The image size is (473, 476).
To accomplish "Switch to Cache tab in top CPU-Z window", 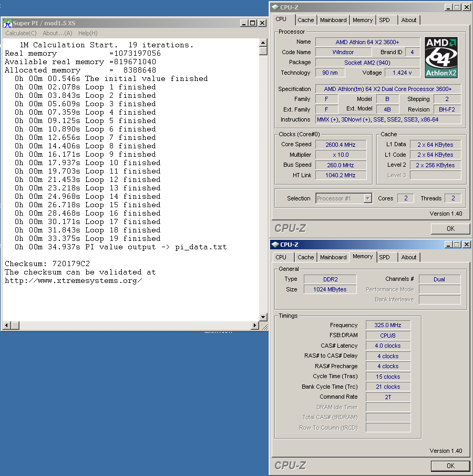I will [x=305, y=20].
